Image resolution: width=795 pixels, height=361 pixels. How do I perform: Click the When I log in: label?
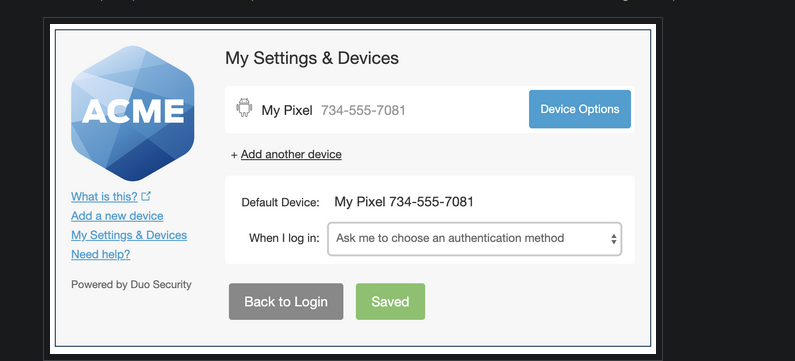(x=284, y=238)
